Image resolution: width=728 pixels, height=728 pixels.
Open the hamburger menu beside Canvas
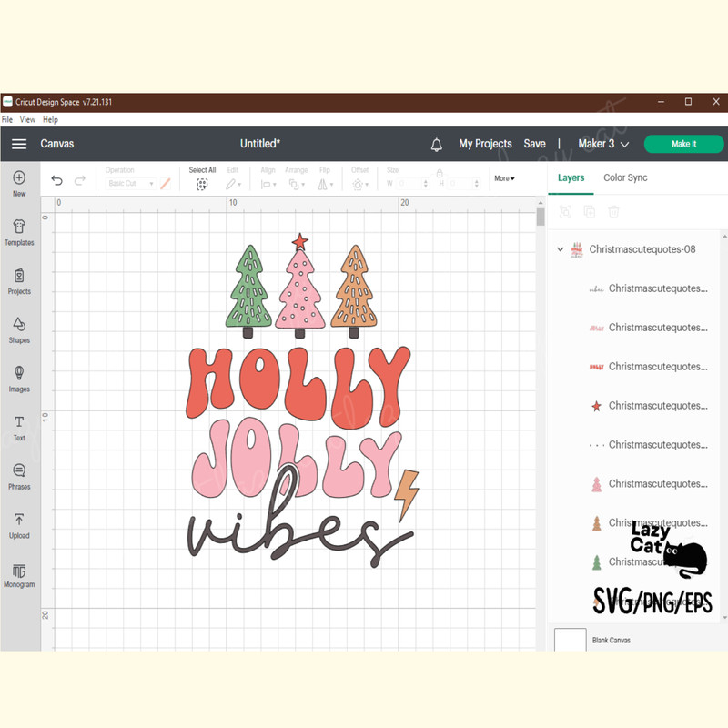tap(19, 144)
